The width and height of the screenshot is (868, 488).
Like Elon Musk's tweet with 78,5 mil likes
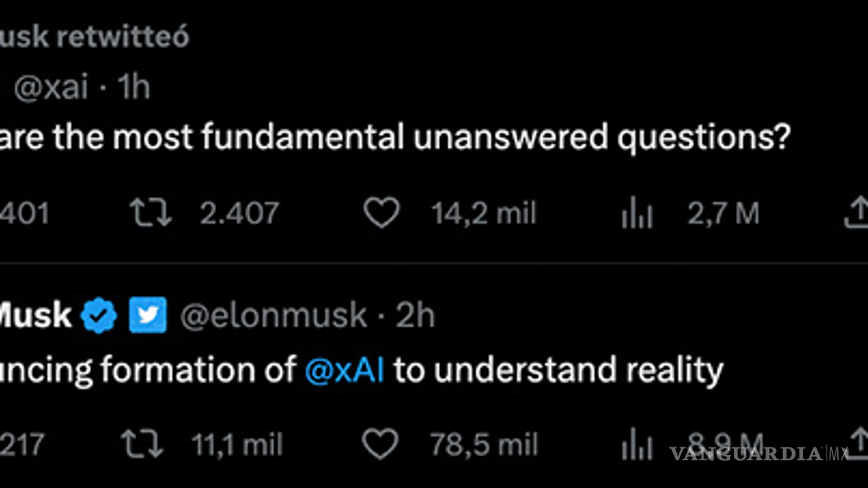pyautogui.click(x=381, y=444)
